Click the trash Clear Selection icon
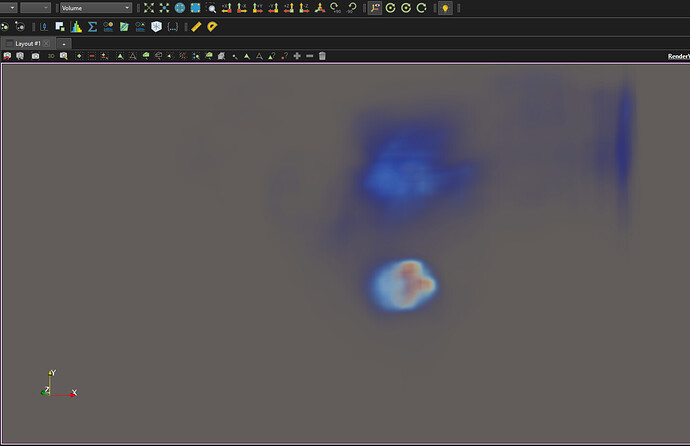 tap(322, 56)
